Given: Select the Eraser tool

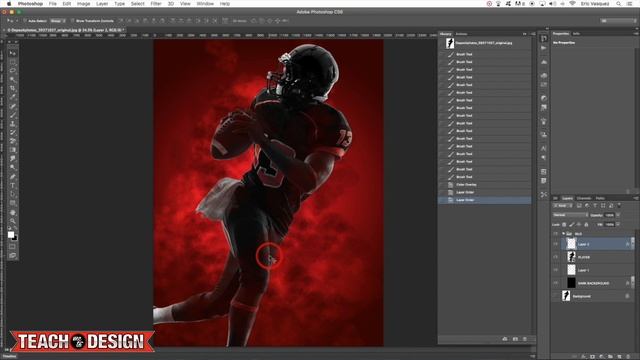Looking at the screenshot, I should (x=13, y=141).
